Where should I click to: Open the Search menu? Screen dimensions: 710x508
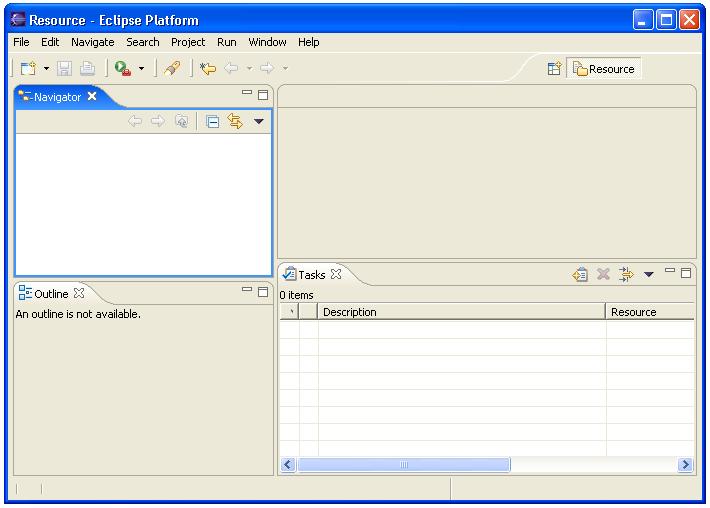(143, 42)
